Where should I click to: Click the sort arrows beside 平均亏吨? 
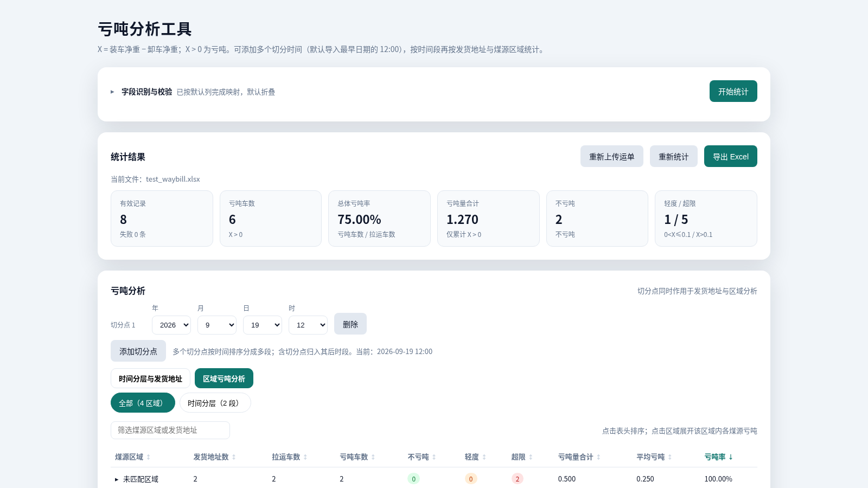[x=670, y=457]
